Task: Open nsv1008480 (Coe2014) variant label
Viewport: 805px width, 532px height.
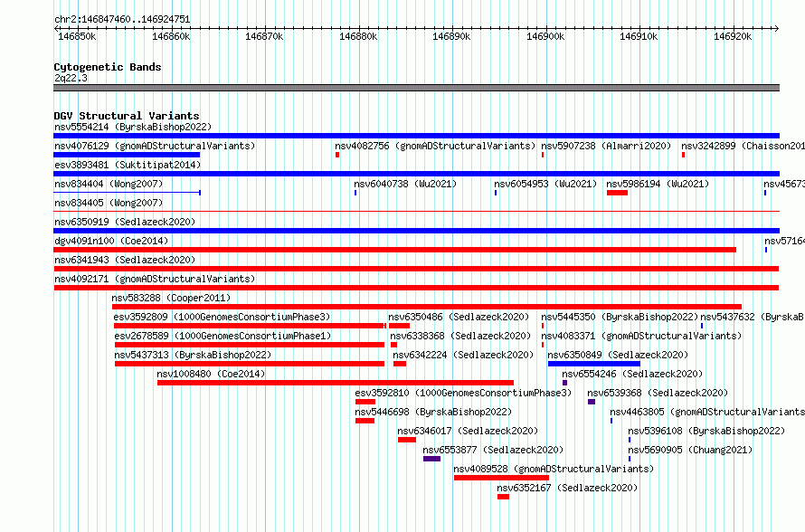Action: [211, 374]
